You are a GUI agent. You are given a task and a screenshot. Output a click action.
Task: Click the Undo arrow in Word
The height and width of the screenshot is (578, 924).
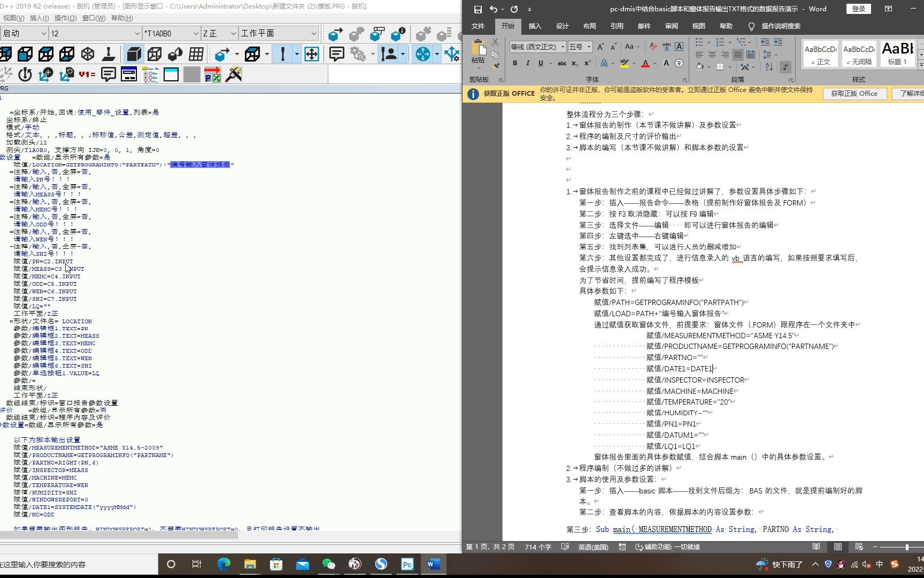(493, 9)
